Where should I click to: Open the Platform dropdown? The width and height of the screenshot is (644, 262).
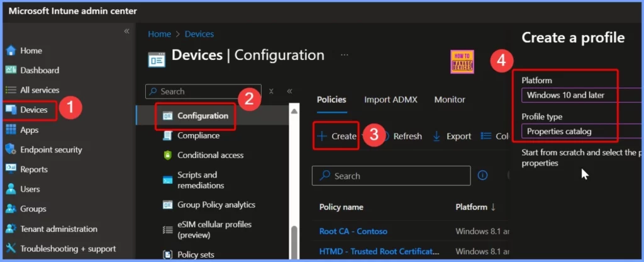[582, 96]
